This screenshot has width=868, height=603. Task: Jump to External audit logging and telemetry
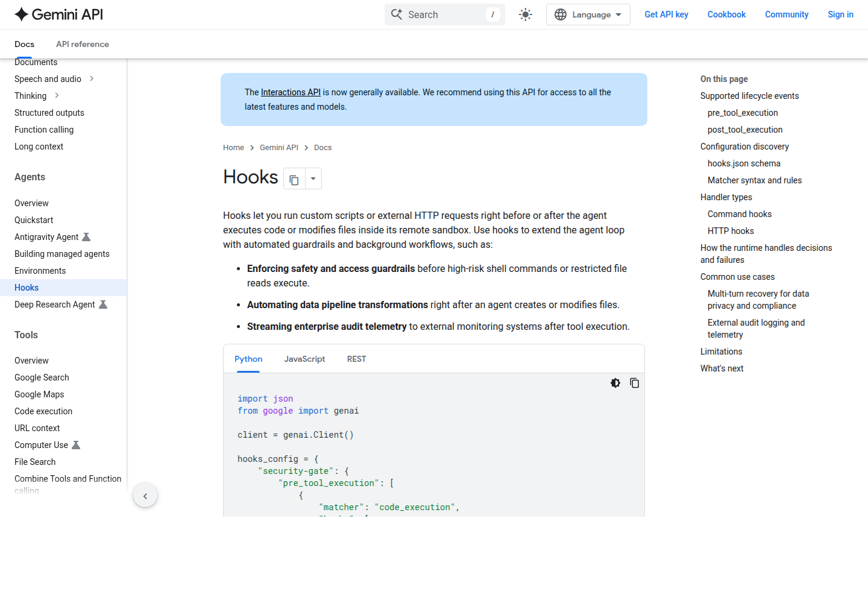[x=756, y=329]
